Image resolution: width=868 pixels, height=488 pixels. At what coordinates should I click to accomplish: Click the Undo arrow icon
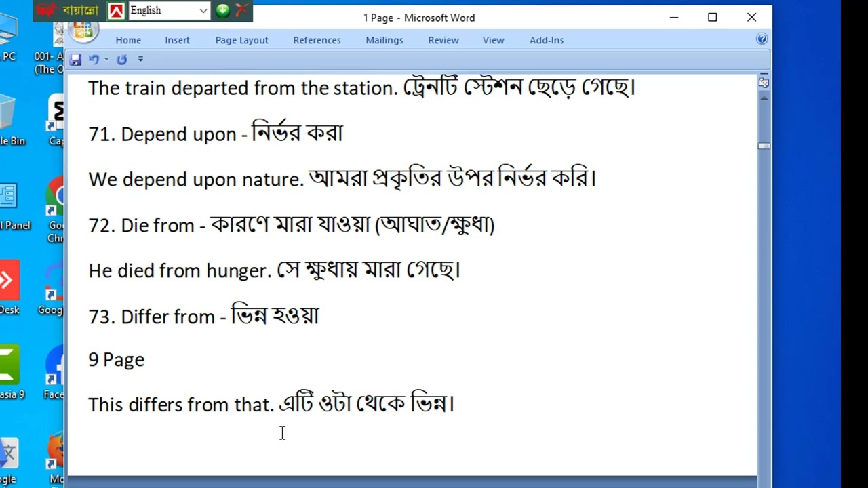click(x=94, y=60)
